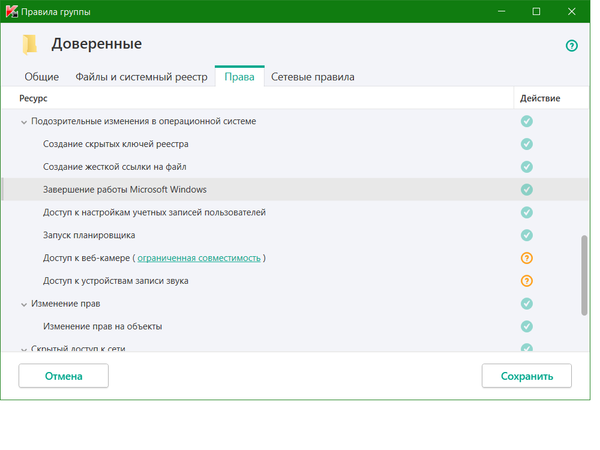Click the green help question mark icon

coord(572,46)
